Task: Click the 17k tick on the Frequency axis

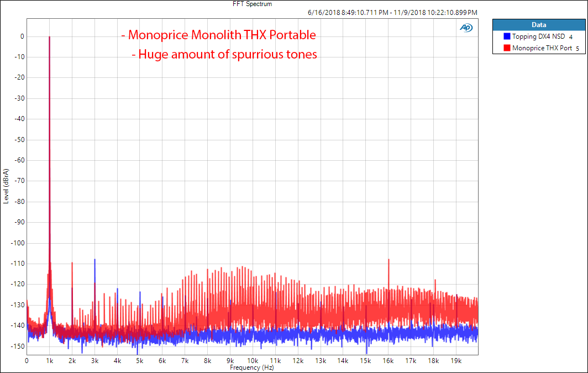Action: (x=411, y=361)
